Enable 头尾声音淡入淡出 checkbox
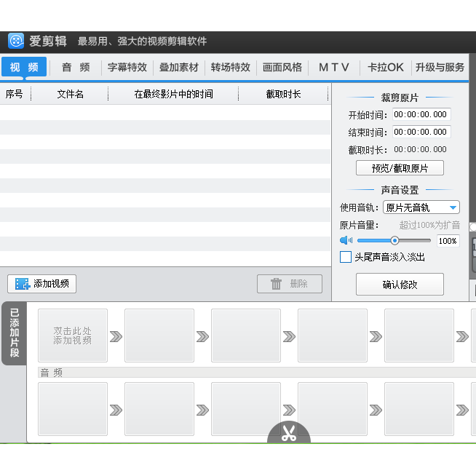The height and width of the screenshot is (476, 476). (x=346, y=257)
